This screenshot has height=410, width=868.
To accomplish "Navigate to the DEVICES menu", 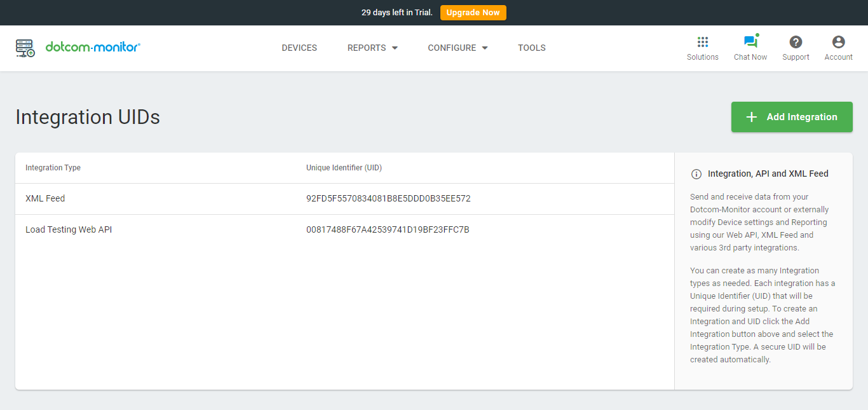I will [x=299, y=48].
